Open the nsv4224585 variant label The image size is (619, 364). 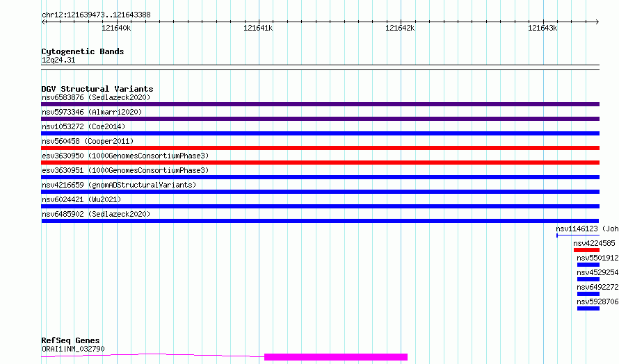pyautogui.click(x=594, y=243)
